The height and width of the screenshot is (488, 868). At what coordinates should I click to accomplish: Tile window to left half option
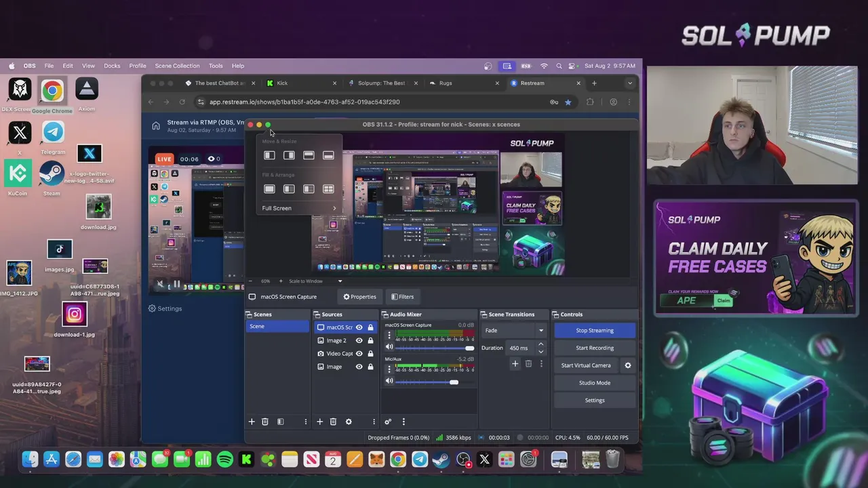[269, 155]
